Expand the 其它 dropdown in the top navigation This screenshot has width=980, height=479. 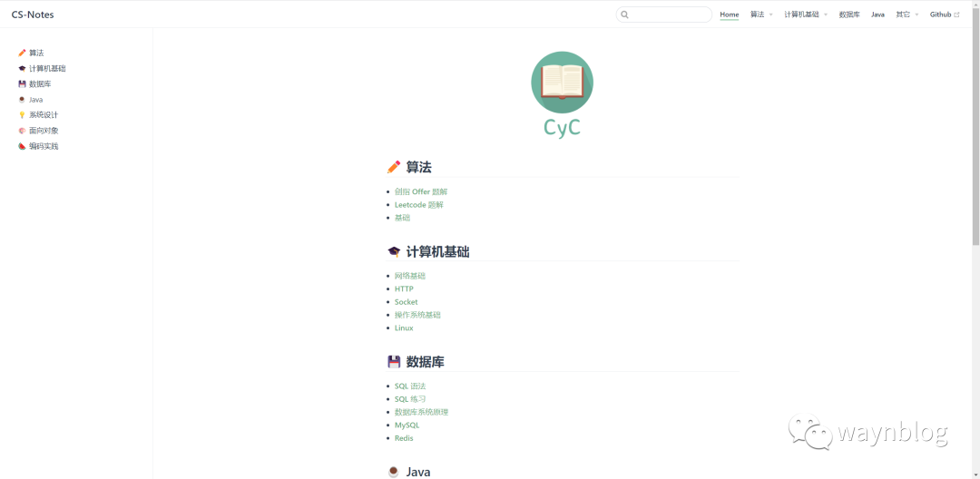(x=906, y=15)
